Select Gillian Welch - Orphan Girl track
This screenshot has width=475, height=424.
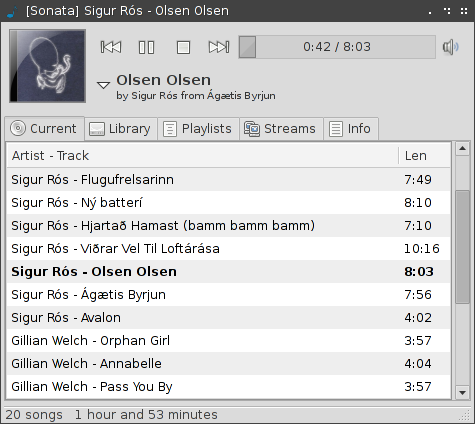(228, 341)
